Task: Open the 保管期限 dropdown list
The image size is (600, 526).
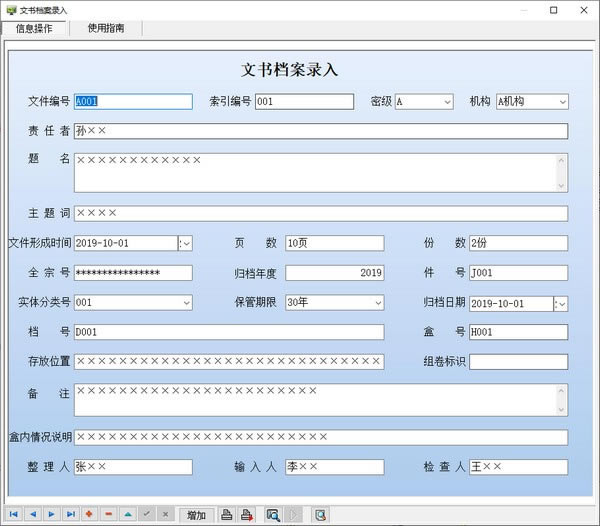Action: coord(377,303)
